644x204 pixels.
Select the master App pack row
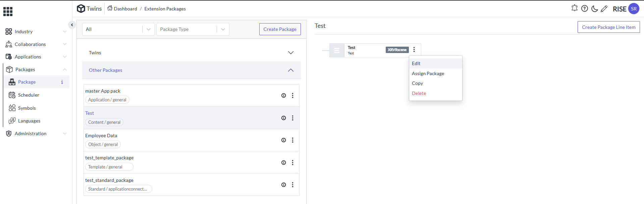tap(191, 96)
